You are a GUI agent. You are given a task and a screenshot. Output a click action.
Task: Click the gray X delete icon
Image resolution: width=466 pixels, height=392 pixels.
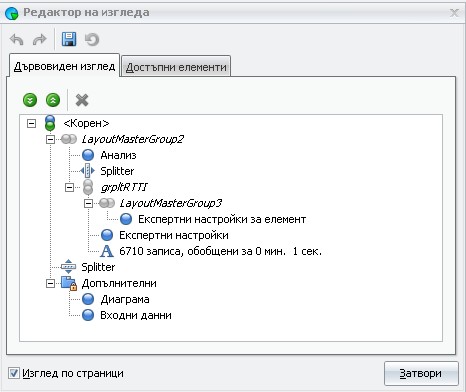click(82, 100)
